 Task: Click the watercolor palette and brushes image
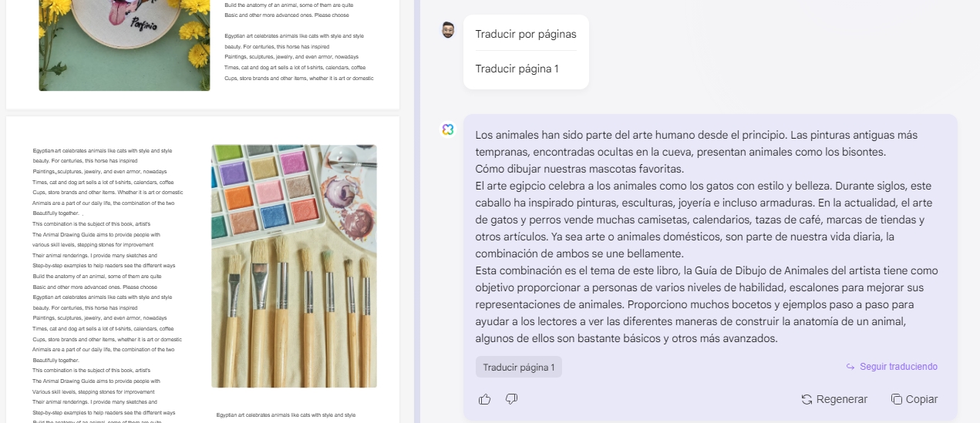[294, 266]
